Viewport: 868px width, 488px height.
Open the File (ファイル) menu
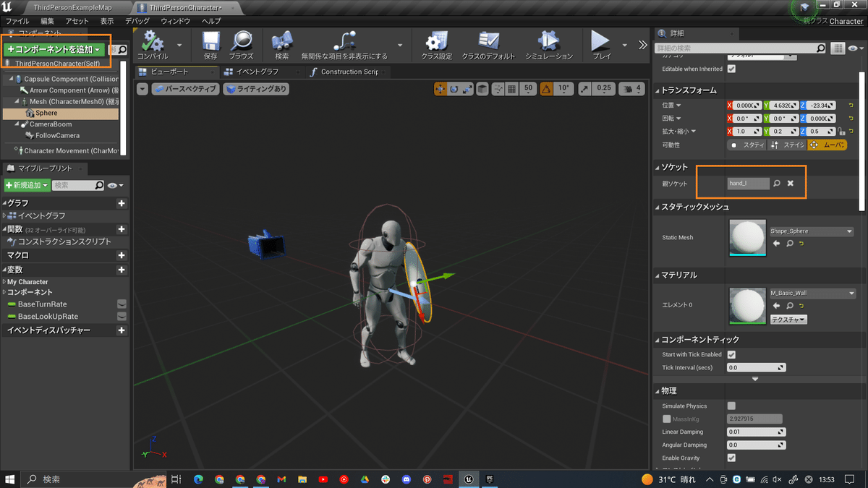[17, 21]
